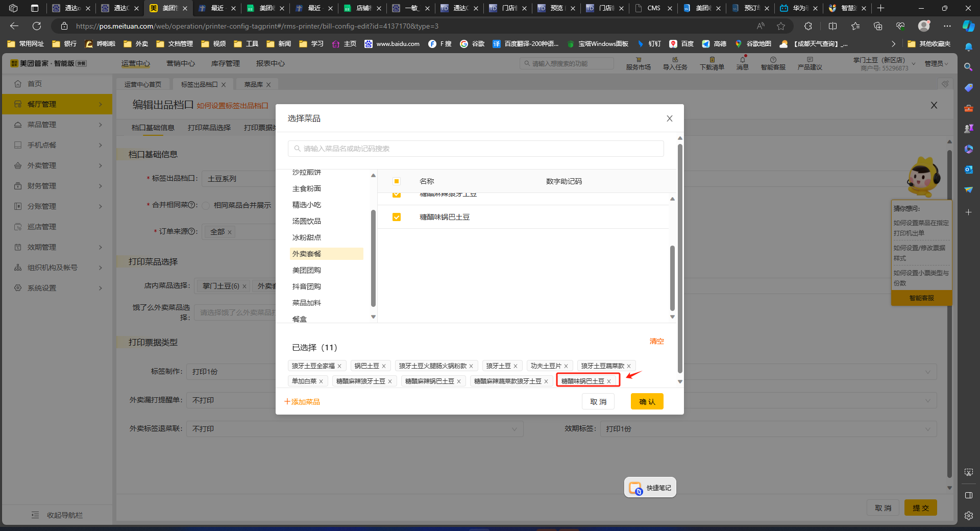Remove 糖醋麻辣狼牙土豆 tag

(390, 381)
